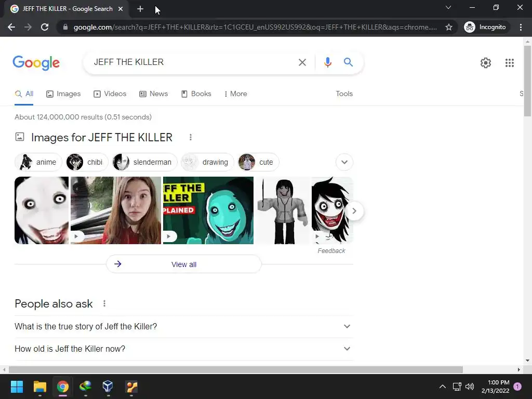
Task: Filter images by the slenderman chip
Action: click(144, 162)
